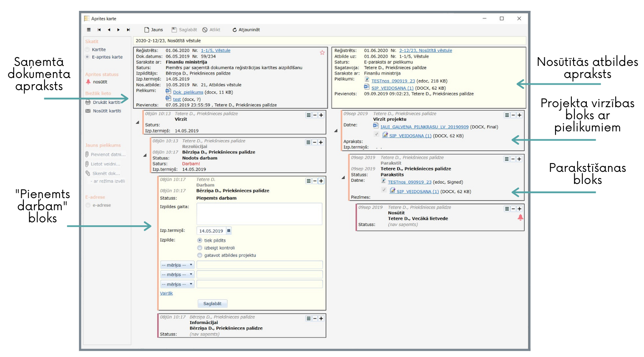Collapse the Virzīt projektu block with minus
This screenshot has height=357, width=644.
(x=513, y=115)
